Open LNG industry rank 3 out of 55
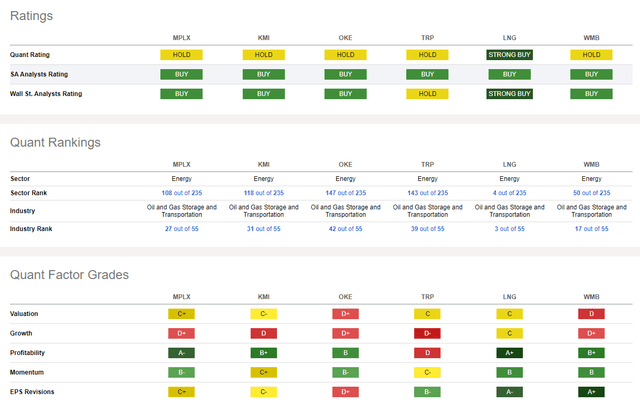The height and width of the screenshot is (412, 640). (x=509, y=229)
